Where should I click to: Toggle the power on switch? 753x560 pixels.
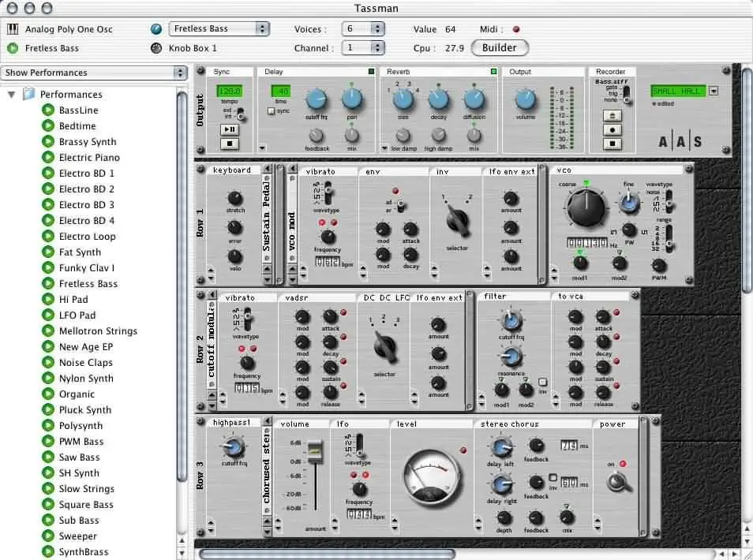[618, 482]
